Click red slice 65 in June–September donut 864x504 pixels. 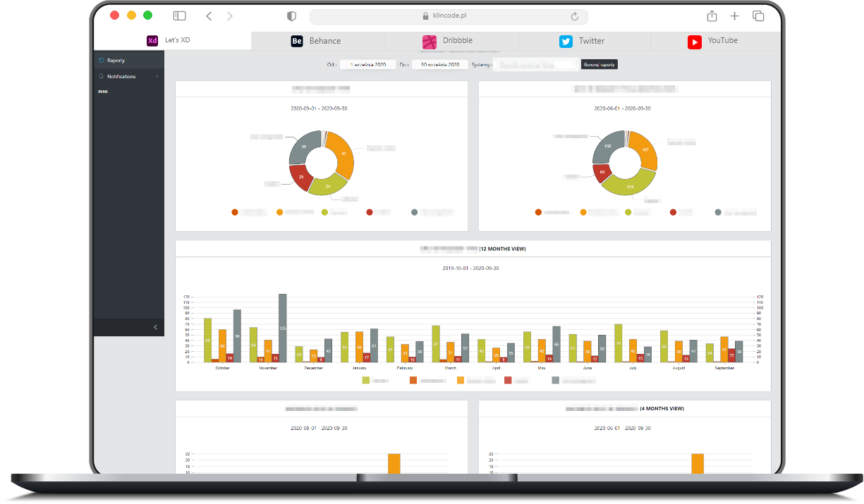[602, 171]
